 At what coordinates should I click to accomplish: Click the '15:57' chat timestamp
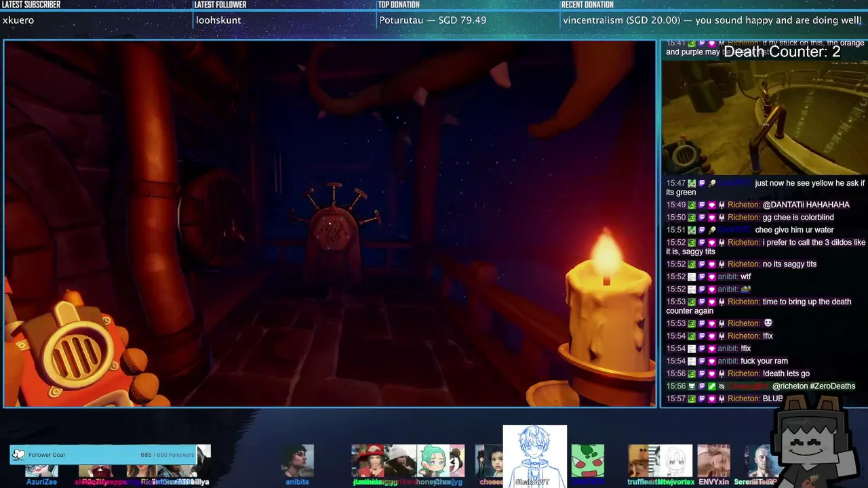coord(676,399)
